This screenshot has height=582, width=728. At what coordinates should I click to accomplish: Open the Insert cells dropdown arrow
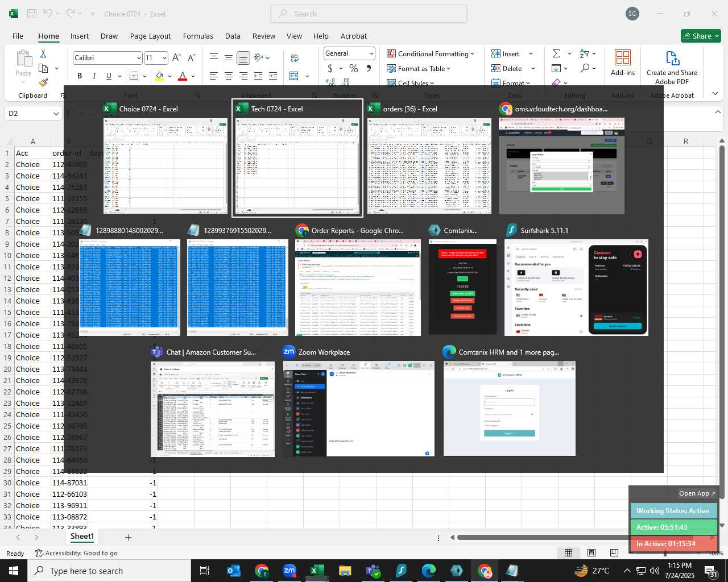click(531, 53)
